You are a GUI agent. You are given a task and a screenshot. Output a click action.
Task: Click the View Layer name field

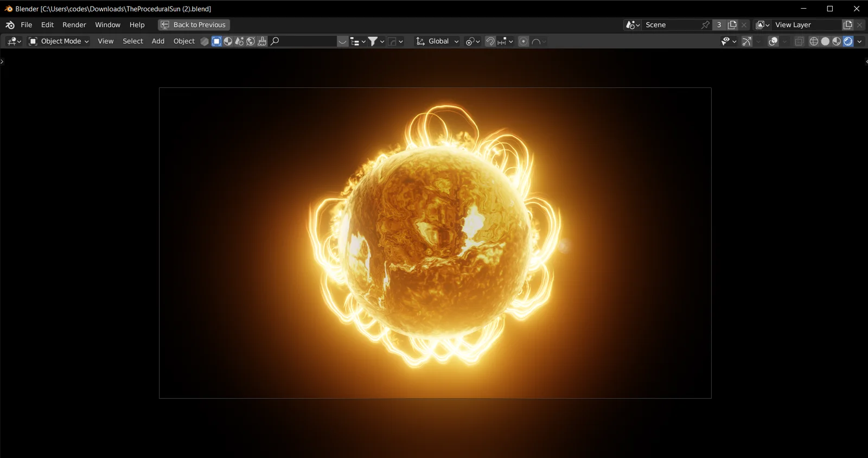pyautogui.click(x=807, y=25)
